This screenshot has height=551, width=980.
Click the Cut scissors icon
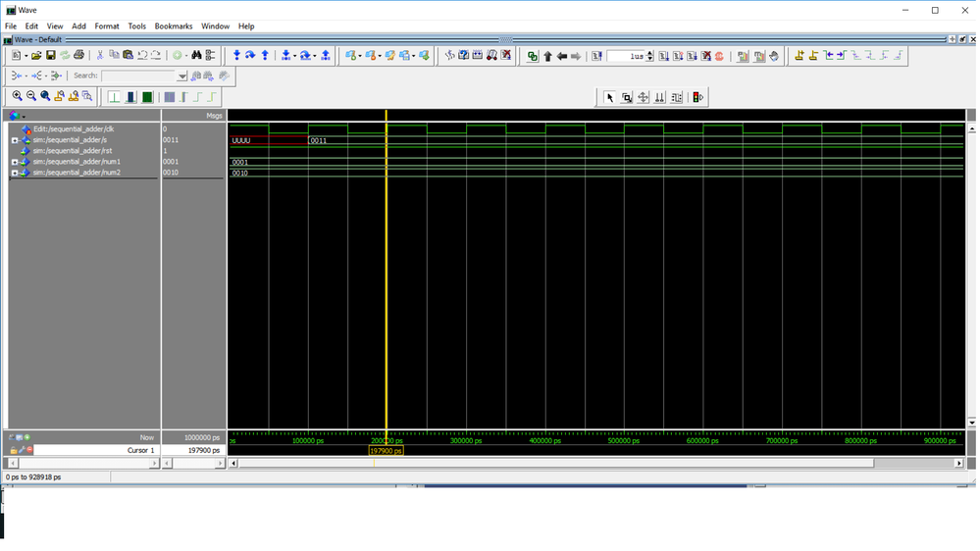[100, 56]
